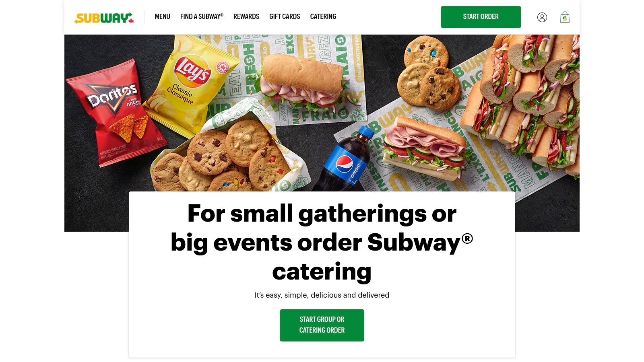
Task: Click the green Start Order button
Action: [481, 17]
